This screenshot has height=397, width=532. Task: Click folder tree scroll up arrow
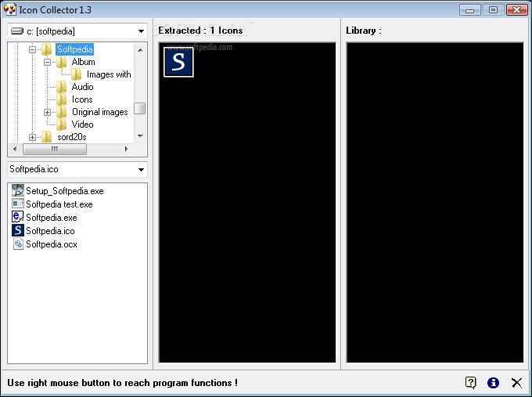click(x=140, y=50)
